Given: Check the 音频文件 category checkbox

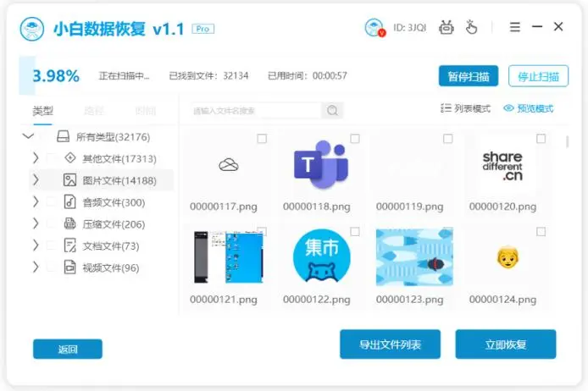Looking at the screenshot, I should [x=52, y=202].
